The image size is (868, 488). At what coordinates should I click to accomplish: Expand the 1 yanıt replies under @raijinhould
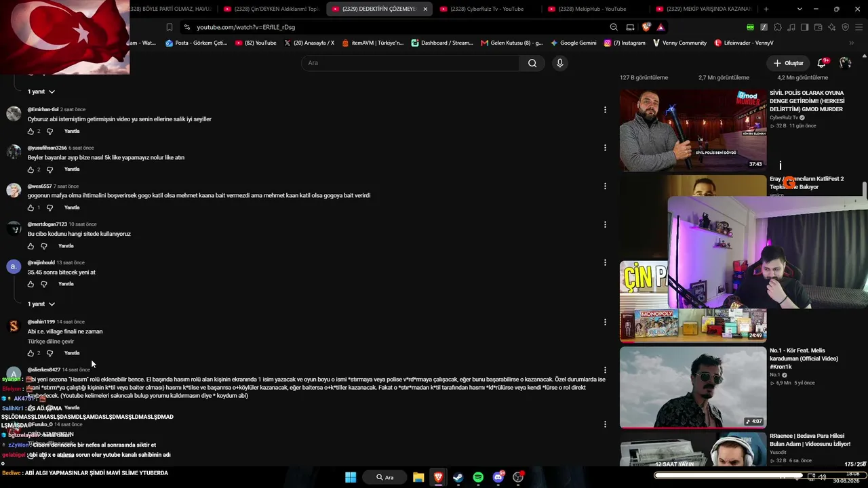(x=41, y=304)
